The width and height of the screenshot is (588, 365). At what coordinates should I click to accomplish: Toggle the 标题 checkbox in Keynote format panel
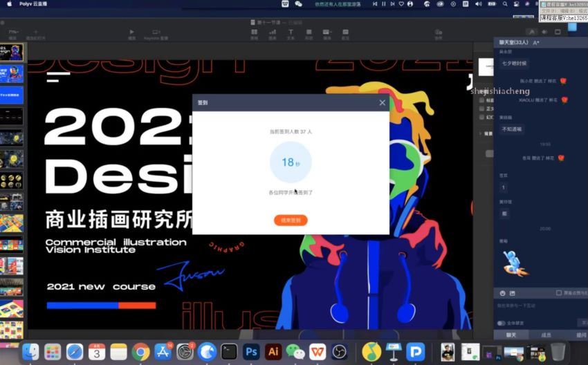(x=482, y=100)
